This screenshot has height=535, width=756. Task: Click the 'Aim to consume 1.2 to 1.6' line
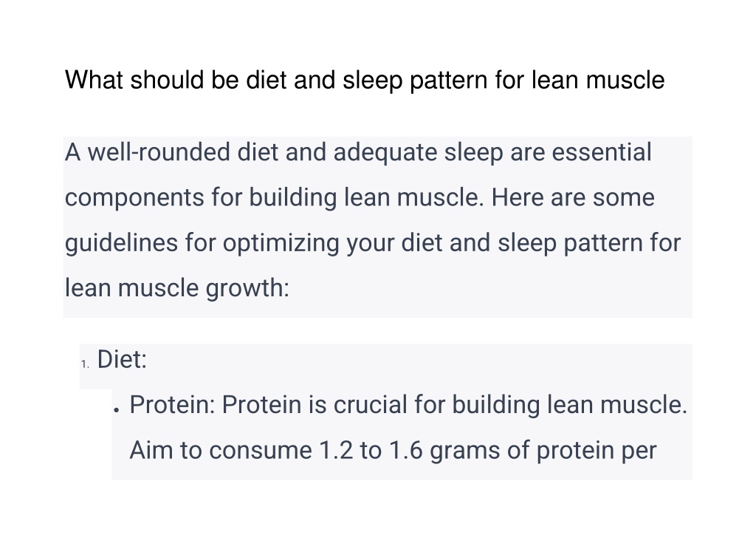[393, 451]
